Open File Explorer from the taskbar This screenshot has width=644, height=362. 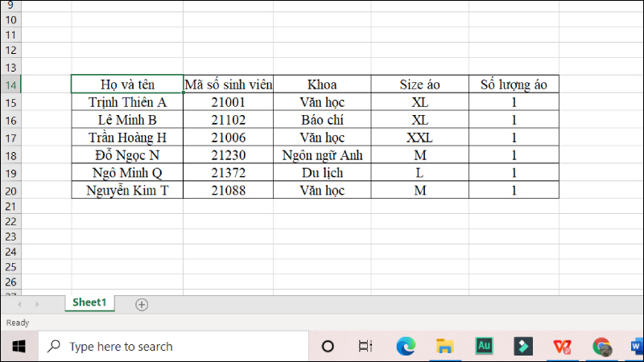pos(445,346)
